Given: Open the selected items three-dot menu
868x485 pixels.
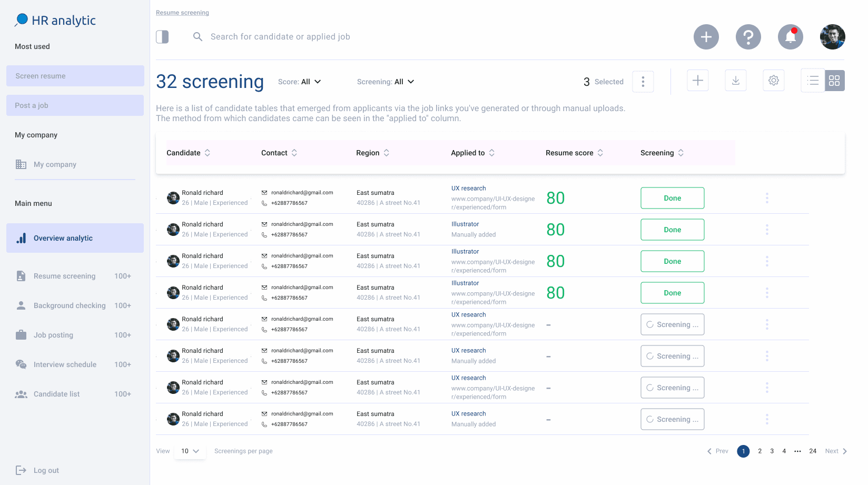Looking at the screenshot, I should [x=643, y=82].
